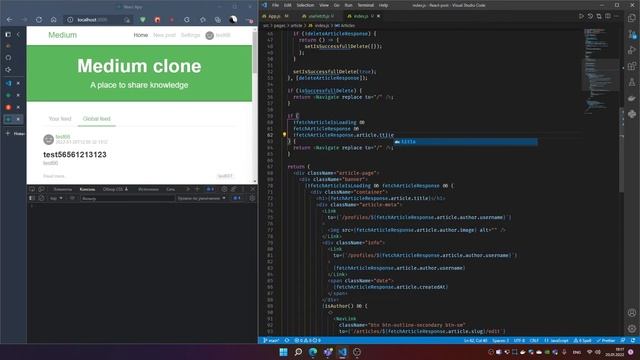Image resolution: width=640 pixels, height=360 pixels.
Task: Open the Terminal menu in VS Code
Action: (366, 5)
